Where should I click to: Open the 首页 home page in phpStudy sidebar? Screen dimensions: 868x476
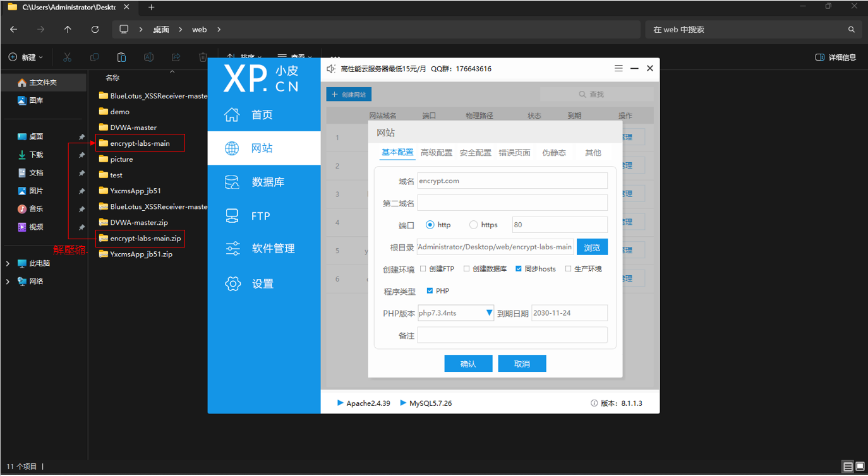click(x=249, y=115)
